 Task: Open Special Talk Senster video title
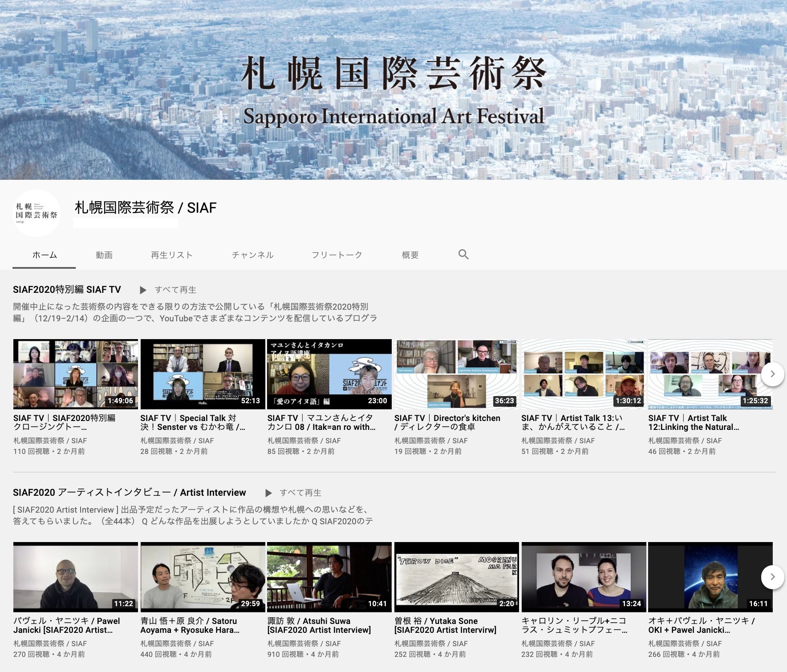192,422
